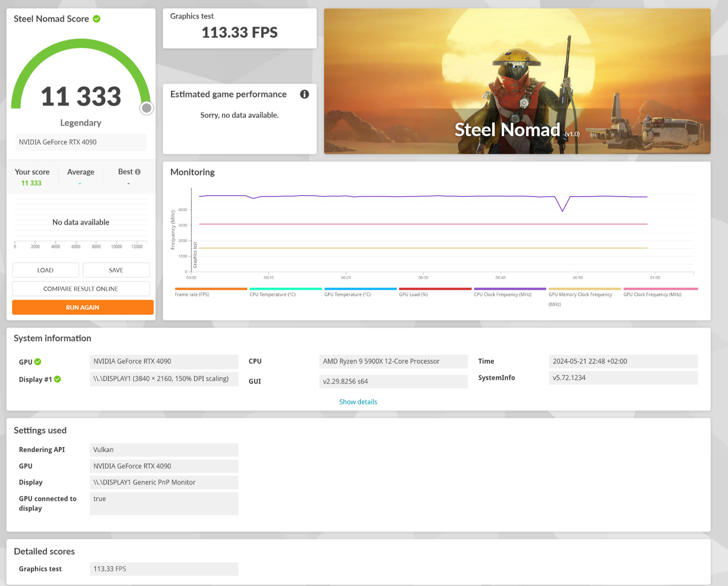
Task: Click the System information heading
Action: (52, 338)
